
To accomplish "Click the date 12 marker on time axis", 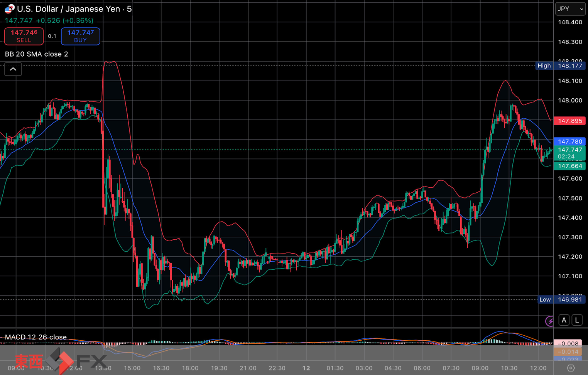I will [306, 368].
